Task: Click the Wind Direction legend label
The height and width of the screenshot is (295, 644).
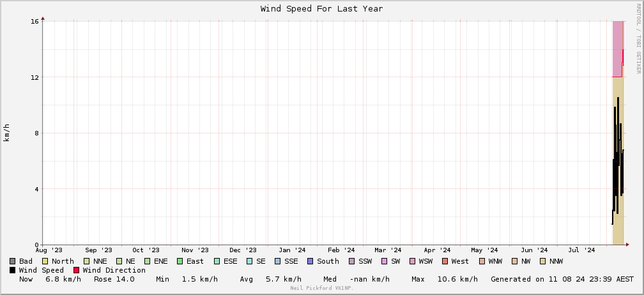Action: 114,270
